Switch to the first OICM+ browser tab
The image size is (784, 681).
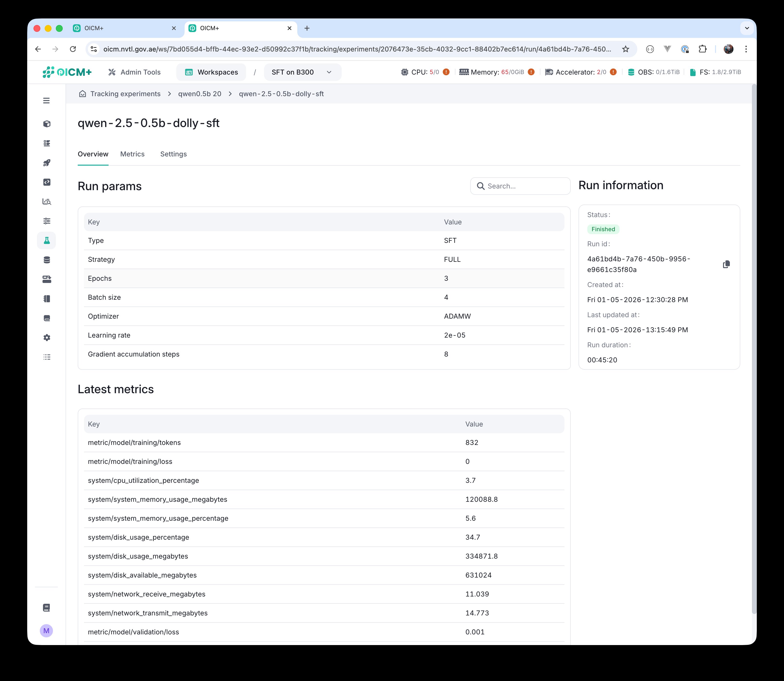(x=125, y=28)
